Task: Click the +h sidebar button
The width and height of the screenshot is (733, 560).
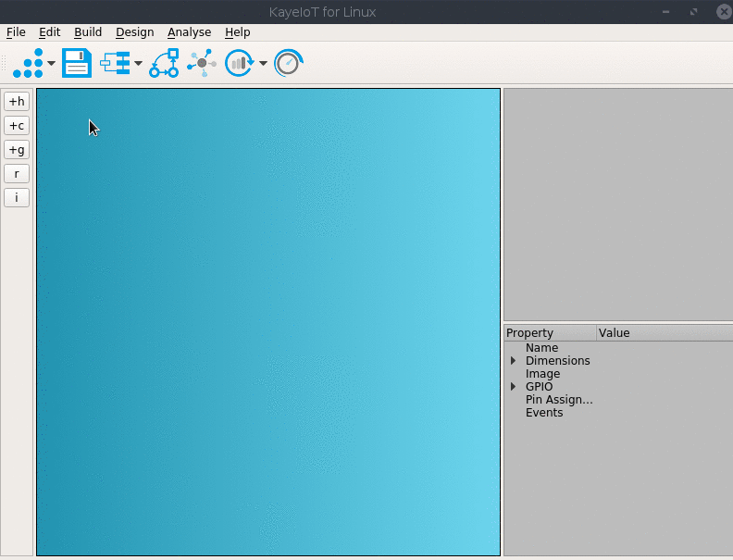Action: tap(17, 102)
